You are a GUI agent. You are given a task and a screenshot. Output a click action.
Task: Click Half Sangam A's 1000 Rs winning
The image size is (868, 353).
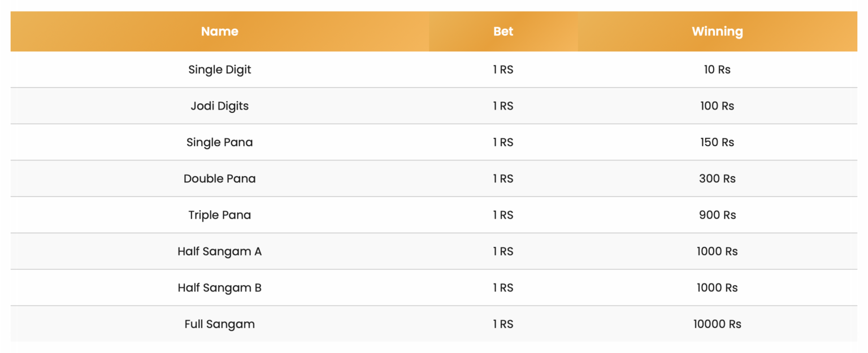(x=717, y=251)
